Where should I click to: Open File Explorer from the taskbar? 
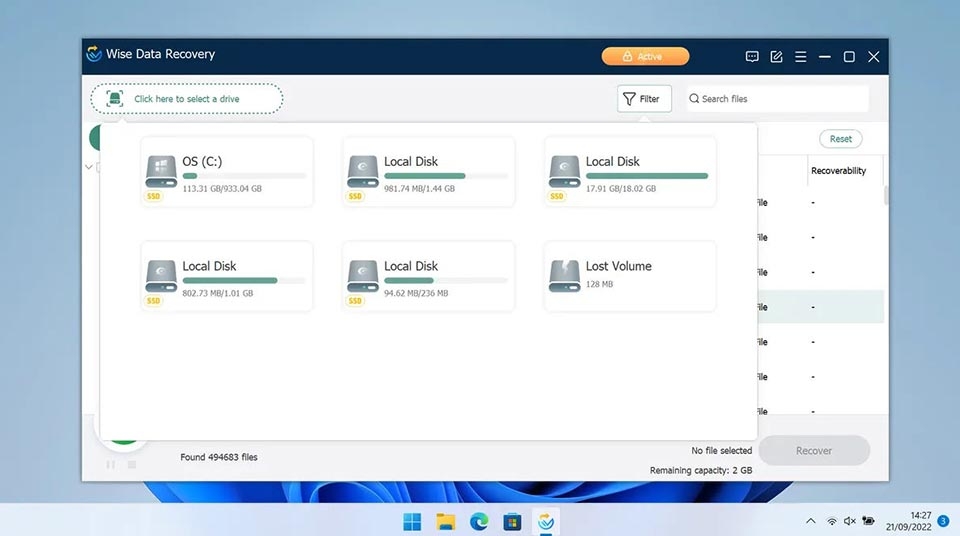(446, 522)
